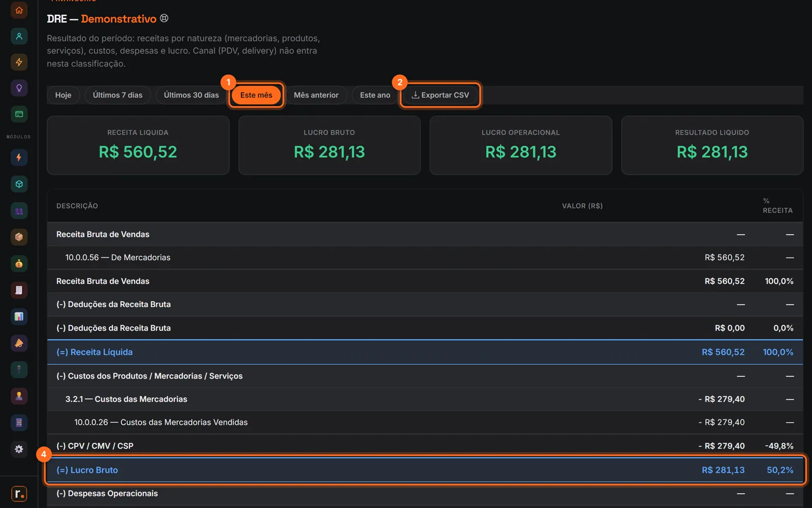Click the '3.2.1 — Custos das Mercadorias' row
Viewport: 812px width, 508px height.
click(x=425, y=399)
